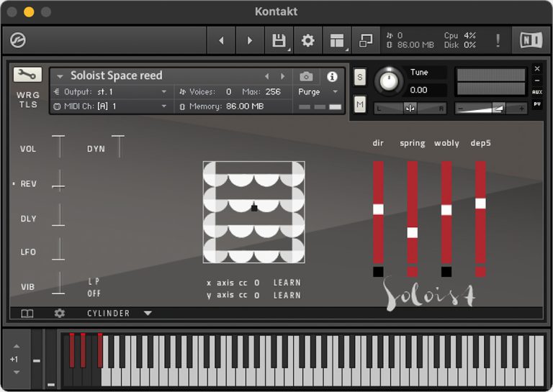The height and width of the screenshot is (392, 553).
Task: Select the LFO effect item
Action: [x=28, y=252]
